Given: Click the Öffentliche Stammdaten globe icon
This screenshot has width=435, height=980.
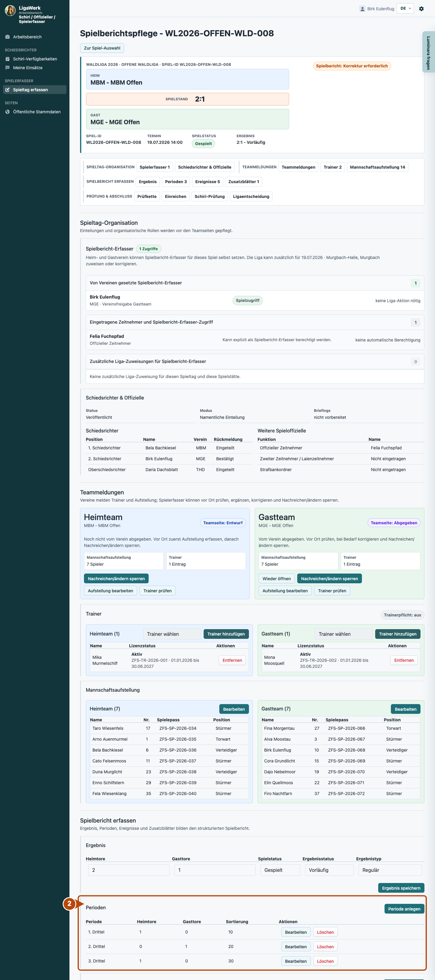Looking at the screenshot, I should (x=7, y=112).
